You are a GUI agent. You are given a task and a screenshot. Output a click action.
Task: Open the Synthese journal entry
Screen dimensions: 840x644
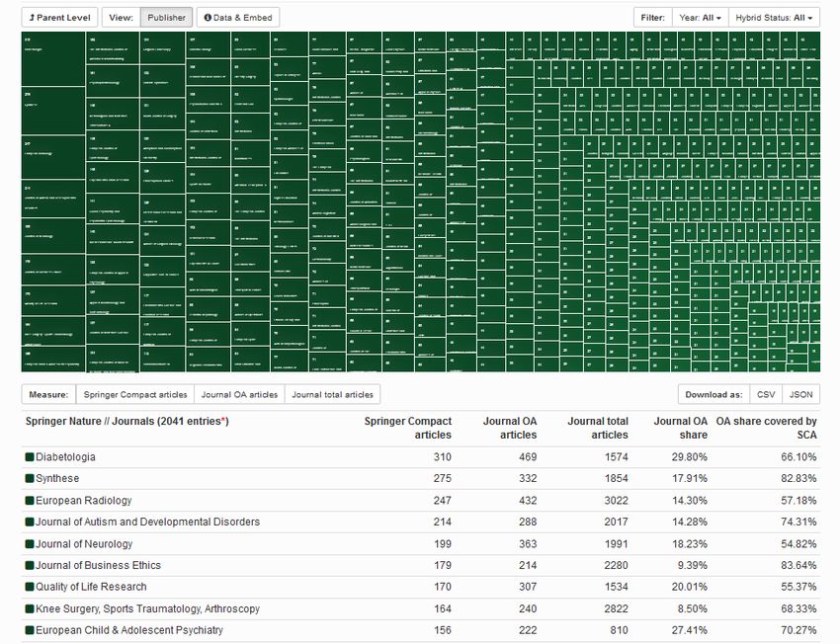pos(57,479)
